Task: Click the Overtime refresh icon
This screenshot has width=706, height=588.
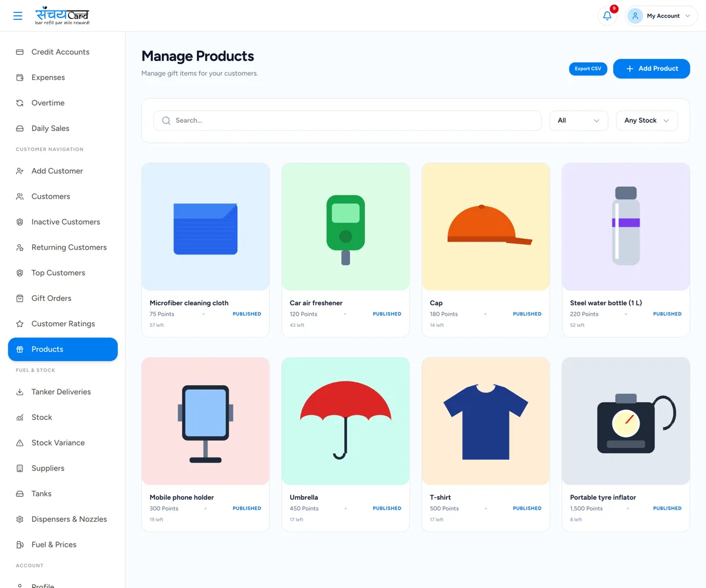Action: point(19,103)
